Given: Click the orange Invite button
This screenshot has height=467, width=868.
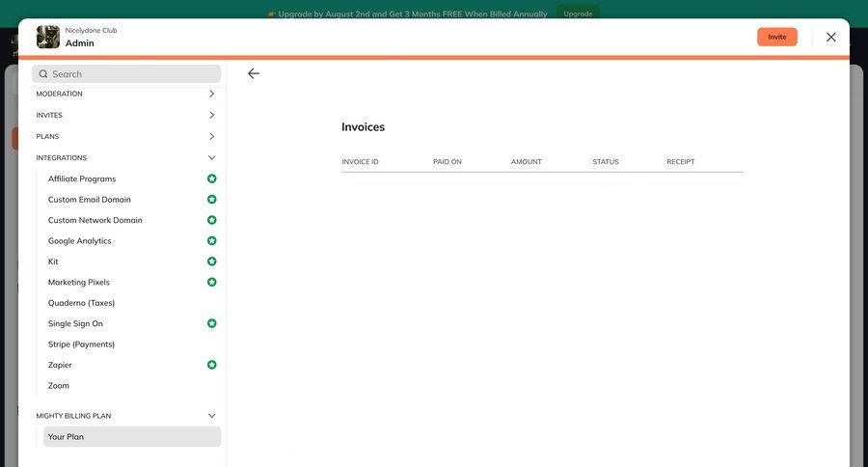Looking at the screenshot, I should coord(777,37).
